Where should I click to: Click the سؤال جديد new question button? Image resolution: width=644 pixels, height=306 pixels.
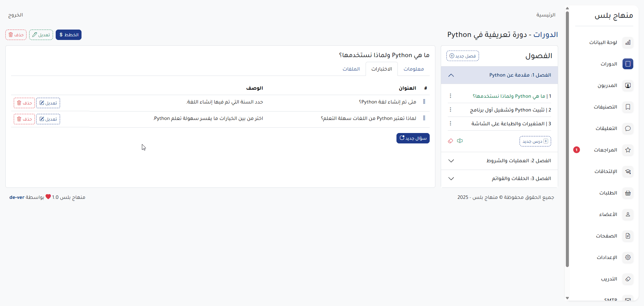pyautogui.click(x=413, y=138)
